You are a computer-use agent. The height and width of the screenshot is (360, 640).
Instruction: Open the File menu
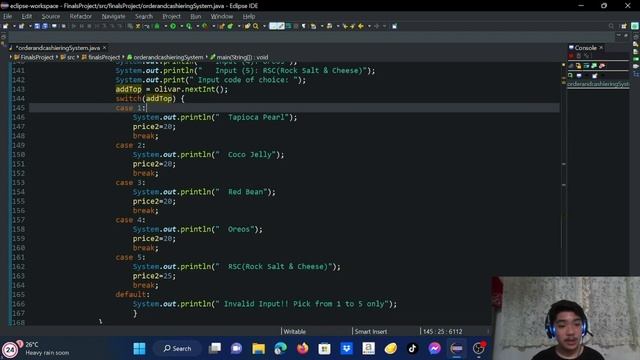click(x=7, y=16)
